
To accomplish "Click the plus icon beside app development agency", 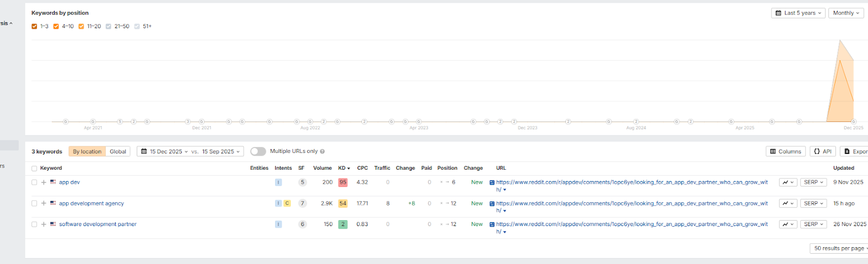I will click(44, 204).
